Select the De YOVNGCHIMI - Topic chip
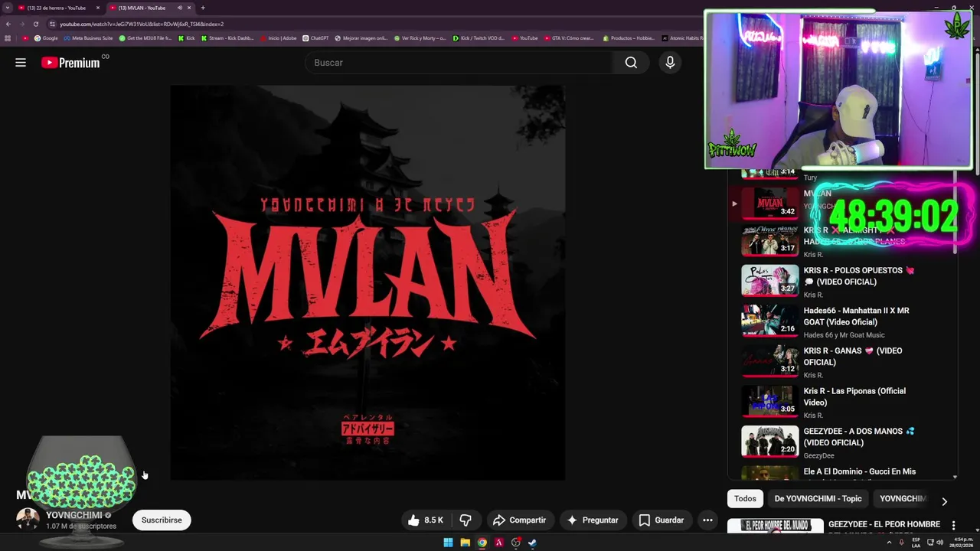 pos(818,499)
